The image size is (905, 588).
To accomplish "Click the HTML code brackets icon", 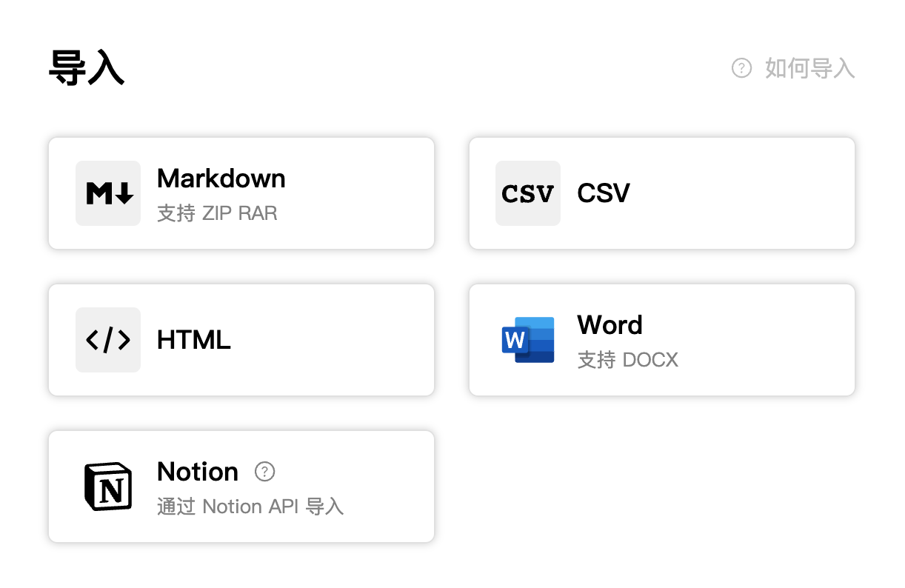I will (108, 340).
